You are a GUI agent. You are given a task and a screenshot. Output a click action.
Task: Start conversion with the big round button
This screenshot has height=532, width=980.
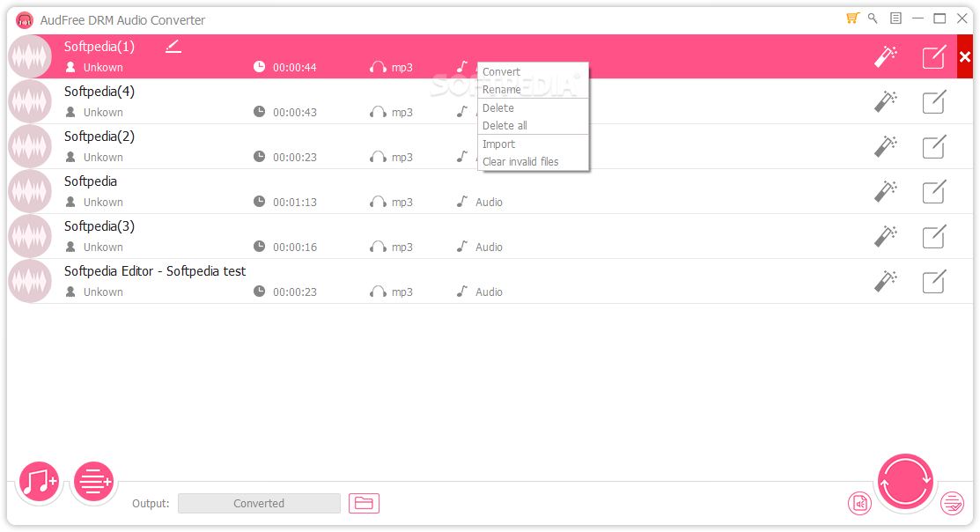(905, 482)
